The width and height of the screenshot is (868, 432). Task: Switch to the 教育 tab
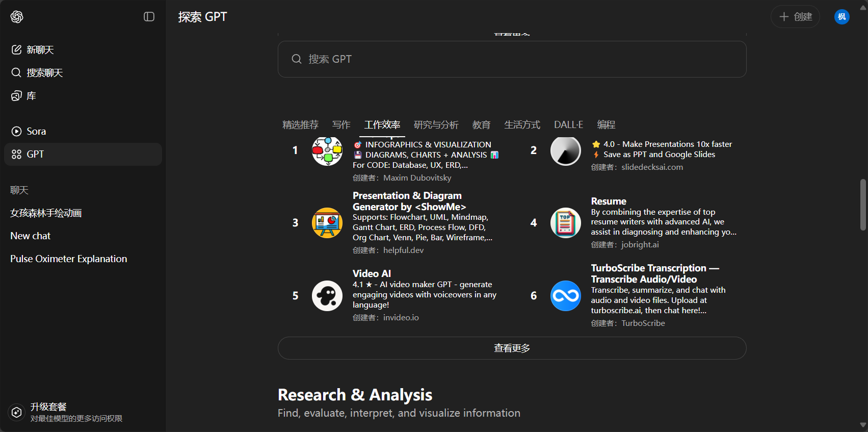(482, 125)
